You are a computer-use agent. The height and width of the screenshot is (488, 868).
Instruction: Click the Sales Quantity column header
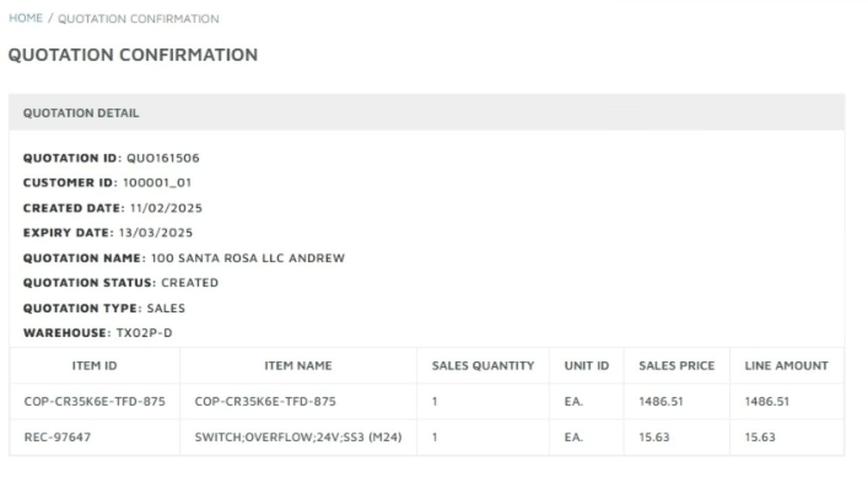coord(483,366)
